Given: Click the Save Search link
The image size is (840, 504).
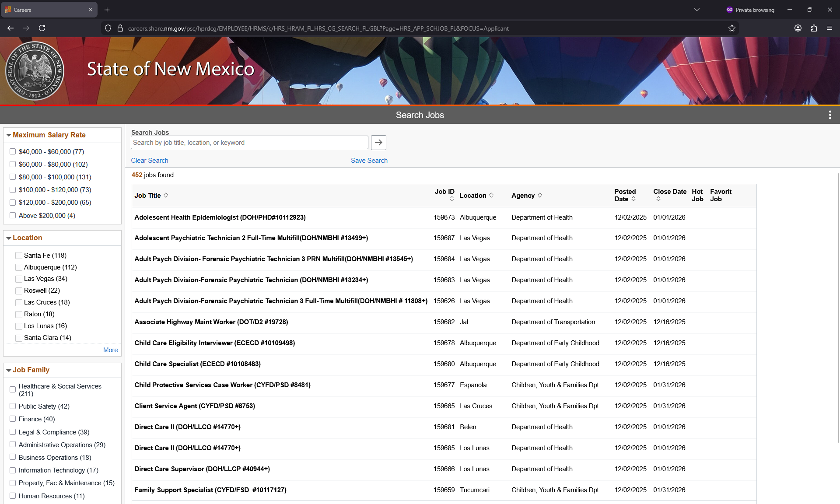Looking at the screenshot, I should click(x=369, y=160).
